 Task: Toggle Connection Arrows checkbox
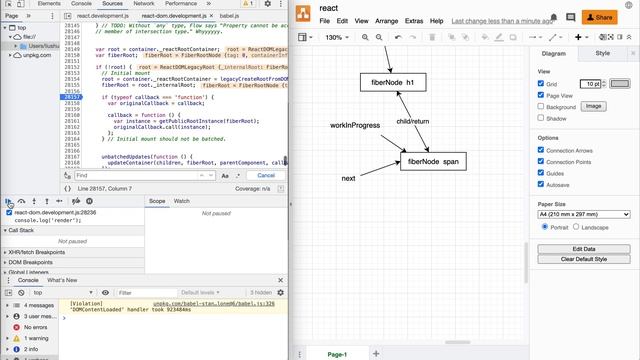click(541, 150)
